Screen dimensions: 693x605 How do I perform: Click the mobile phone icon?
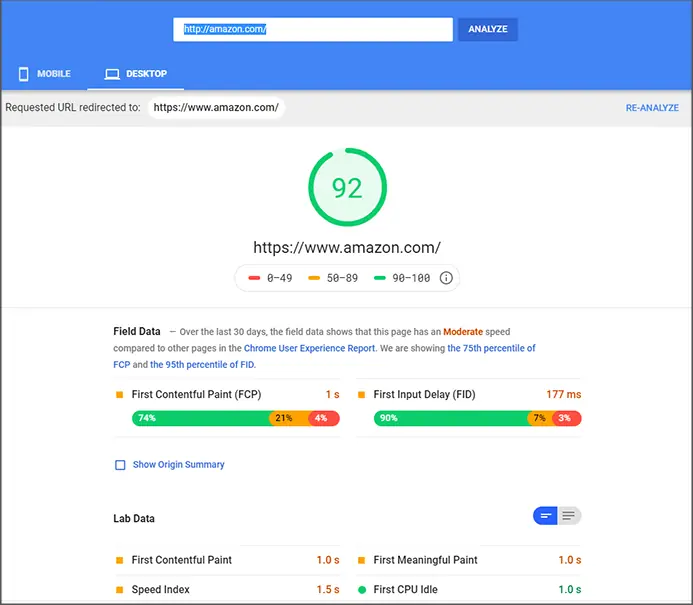[x=23, y=74]
